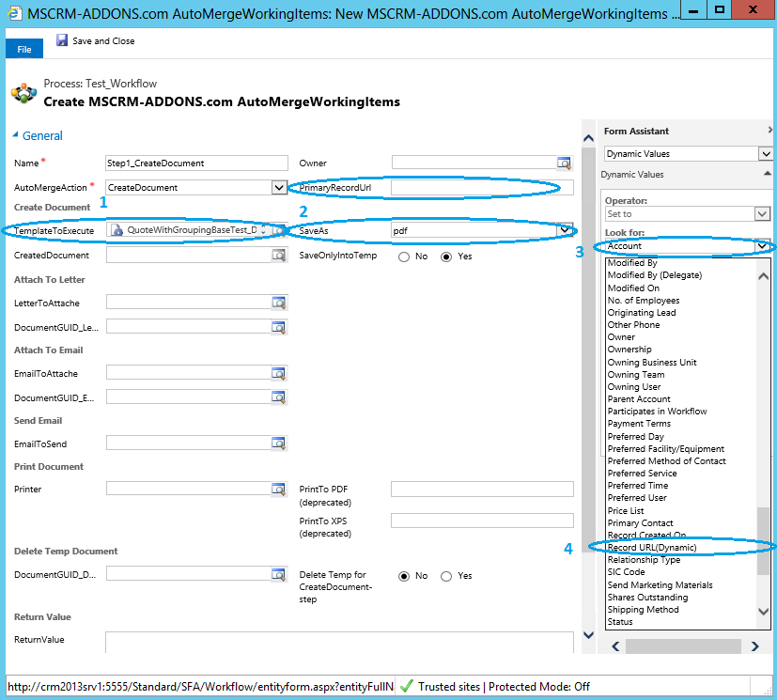Open the SaveAs pdf dropdown
Viewport: 777px width, 700px height.
coord(565,230)
